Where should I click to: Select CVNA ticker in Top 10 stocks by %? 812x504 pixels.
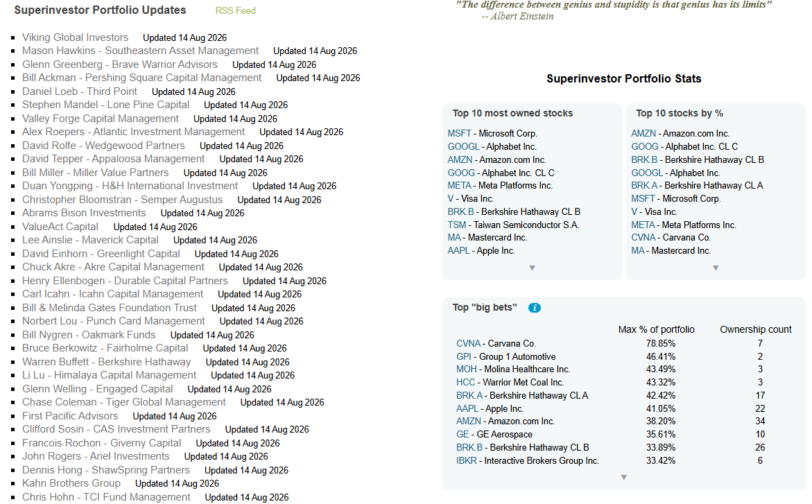[643, 238]
